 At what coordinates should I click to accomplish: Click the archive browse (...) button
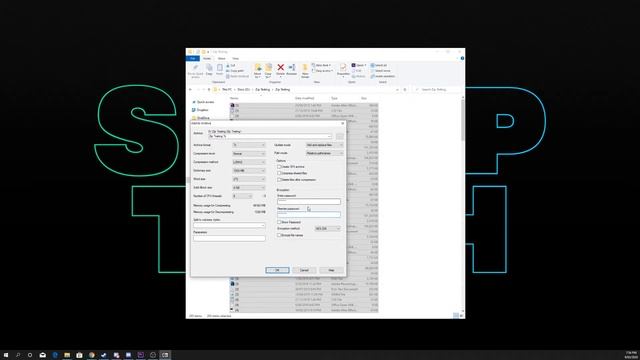(x=340, y=136)
